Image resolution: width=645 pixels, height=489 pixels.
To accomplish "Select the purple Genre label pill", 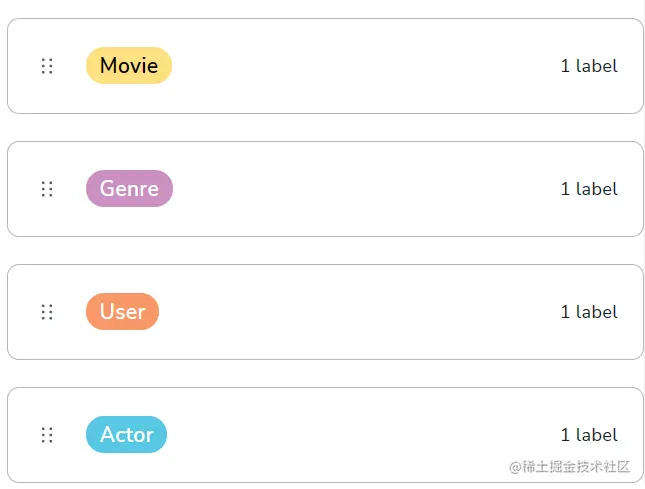I will [129, 189].
